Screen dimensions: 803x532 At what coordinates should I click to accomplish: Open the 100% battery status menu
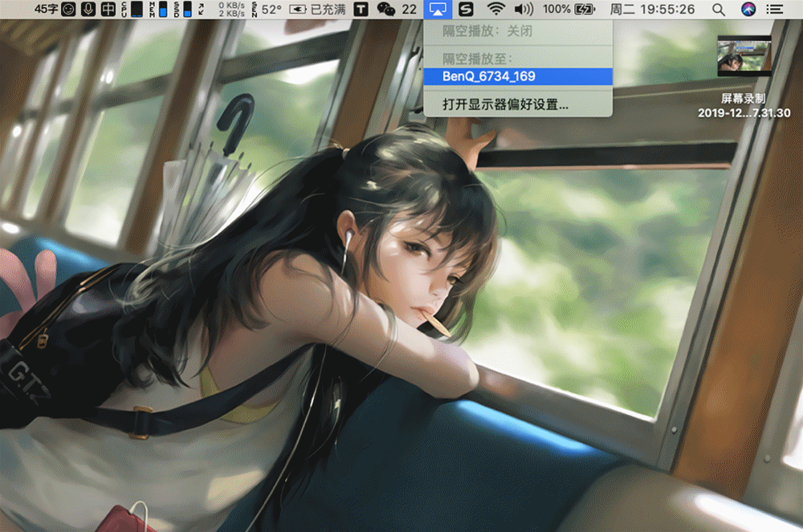coord(569,9)
